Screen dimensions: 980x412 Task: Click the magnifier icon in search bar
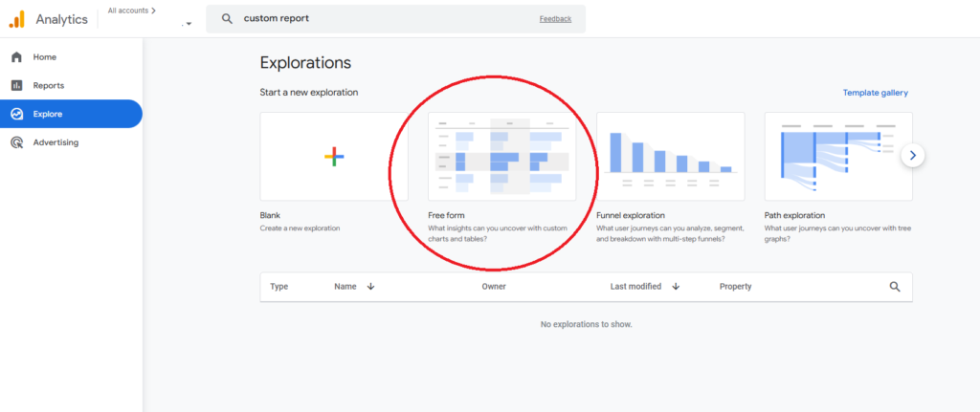(227, 18)
